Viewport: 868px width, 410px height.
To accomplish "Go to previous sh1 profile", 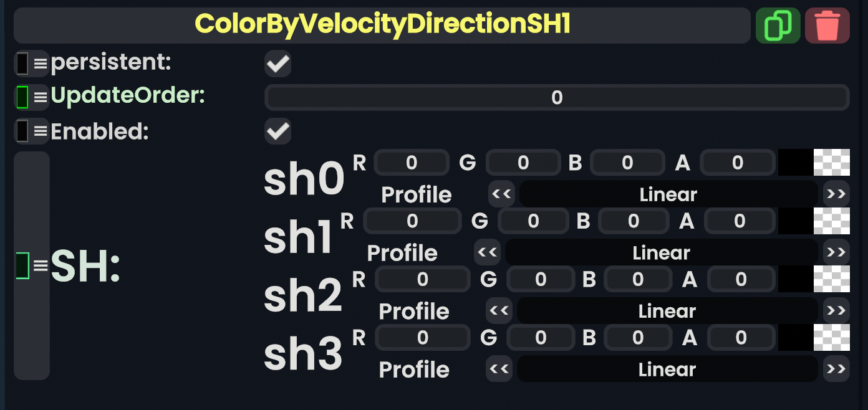I will point(487,252).
